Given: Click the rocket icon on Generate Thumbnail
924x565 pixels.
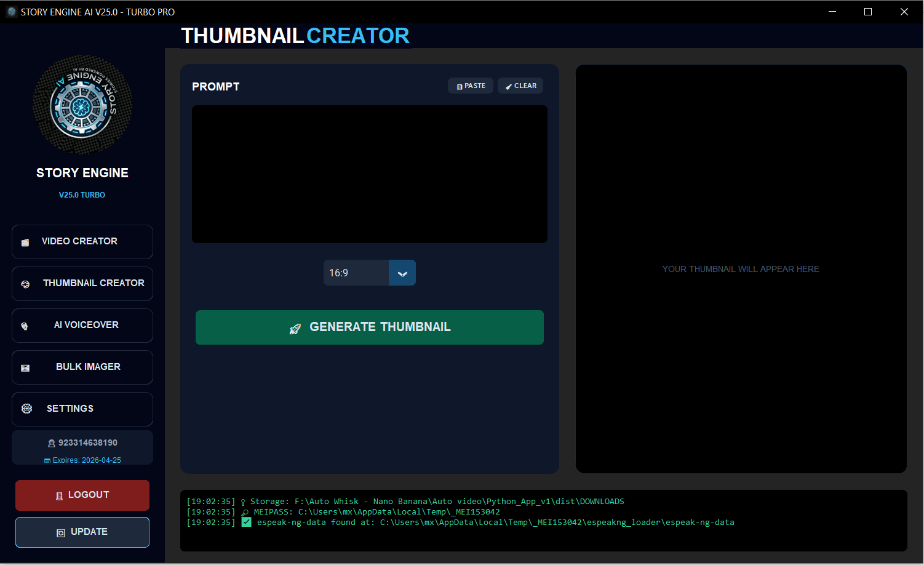Looking at the screenshot, I should (295, 328).
